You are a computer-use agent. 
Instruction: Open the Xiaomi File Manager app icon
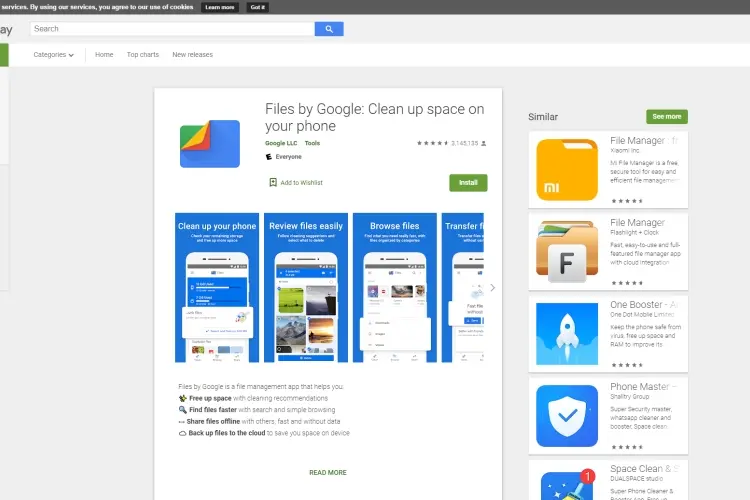click(567, 169)
